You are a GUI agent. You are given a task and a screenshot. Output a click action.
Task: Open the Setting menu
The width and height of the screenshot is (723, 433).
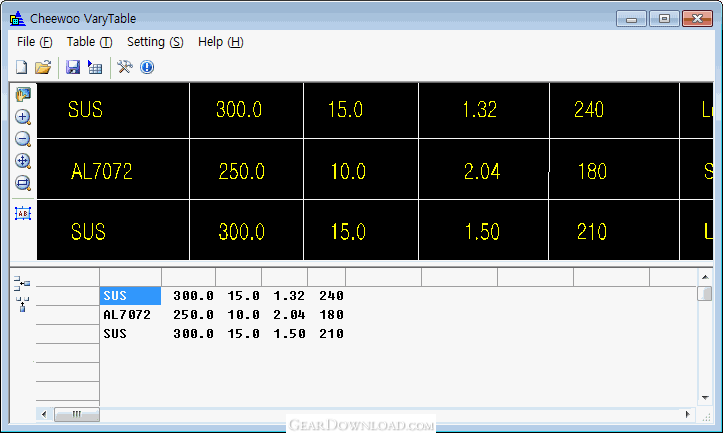point(155,42)
